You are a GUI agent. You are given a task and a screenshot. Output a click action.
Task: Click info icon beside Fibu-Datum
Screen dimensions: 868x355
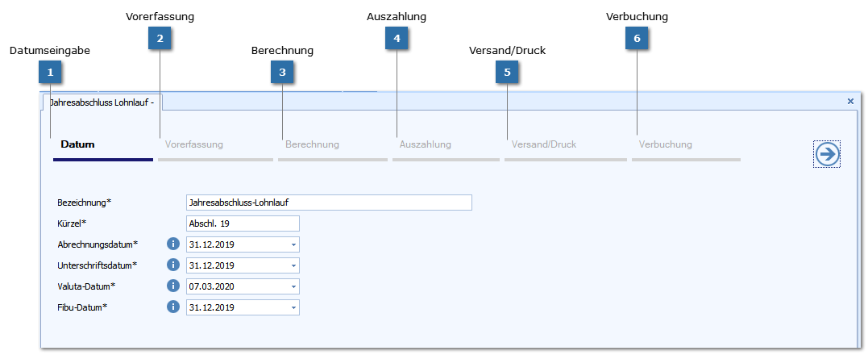(172, 307)
